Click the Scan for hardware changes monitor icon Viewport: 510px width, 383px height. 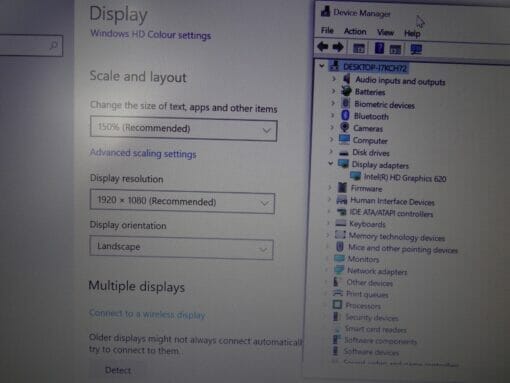point(416,49)
